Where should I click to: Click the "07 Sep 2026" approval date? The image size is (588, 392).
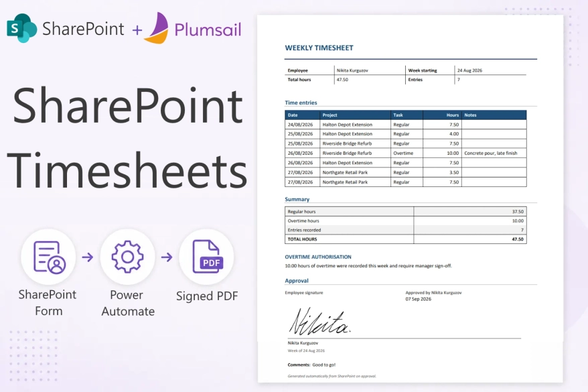[x=418, y=299]
